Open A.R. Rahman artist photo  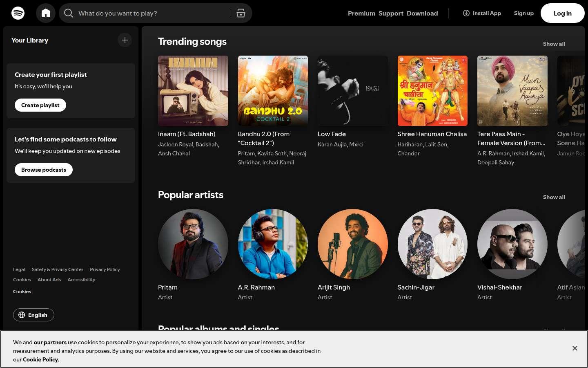click(273, 244)
